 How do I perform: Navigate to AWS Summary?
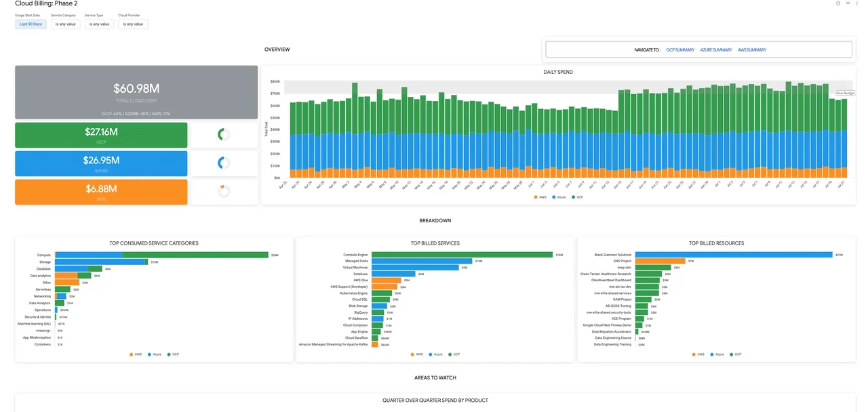(x=752, y=50)
